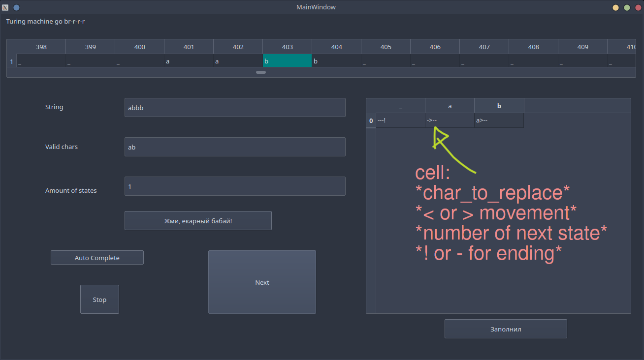Select highlighted tape cell 403
The width and height of the screenshot is (644, 360).
pos(287,60)
